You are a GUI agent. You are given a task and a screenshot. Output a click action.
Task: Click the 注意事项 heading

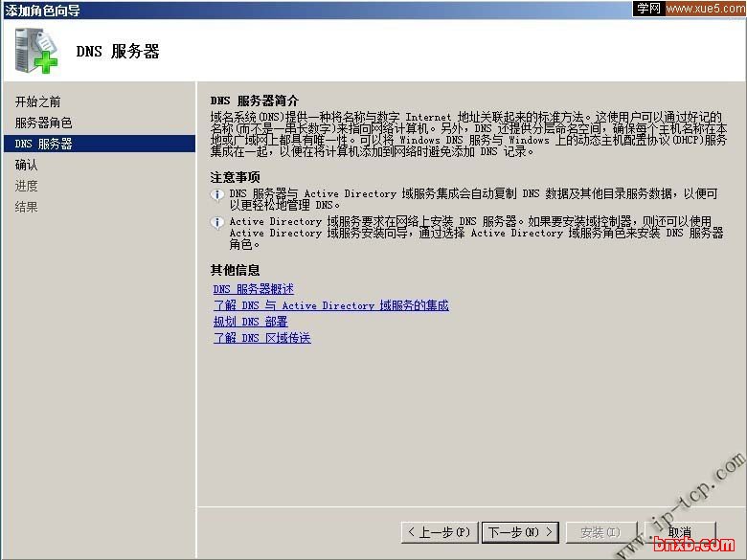coord(236,178)
